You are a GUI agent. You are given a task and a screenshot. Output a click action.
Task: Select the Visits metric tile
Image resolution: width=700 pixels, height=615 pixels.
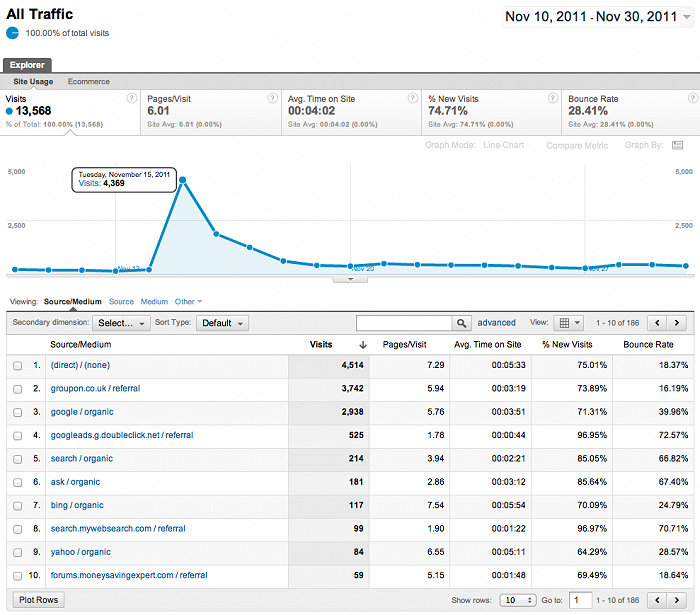coord(71,112)
